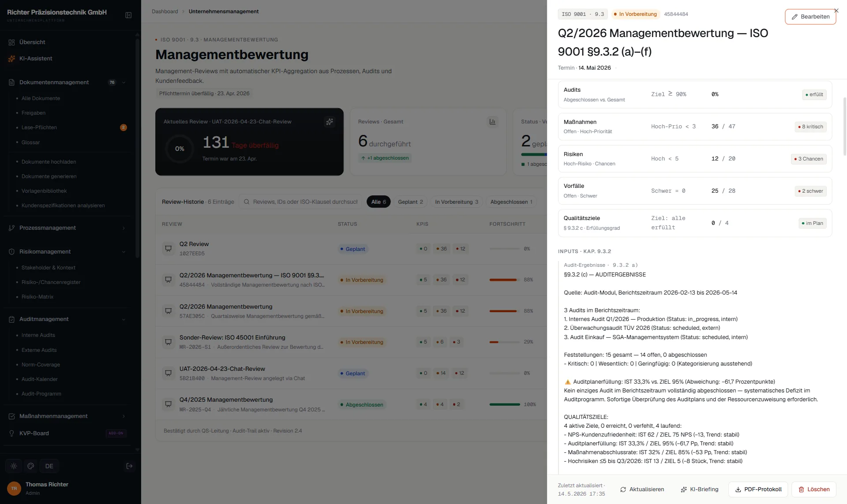
Task: Open the KI-Assistent sparkle icon
Action: (x=11, y=59)
